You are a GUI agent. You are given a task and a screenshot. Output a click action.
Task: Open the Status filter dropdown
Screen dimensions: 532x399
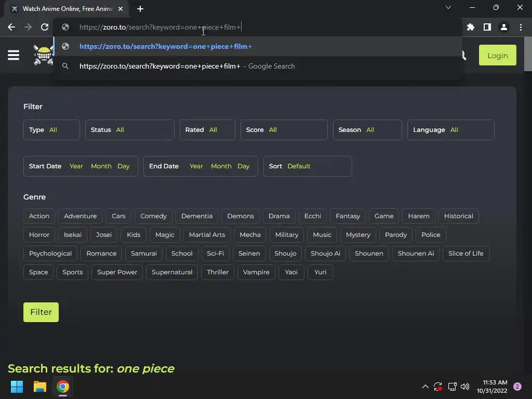129,129
